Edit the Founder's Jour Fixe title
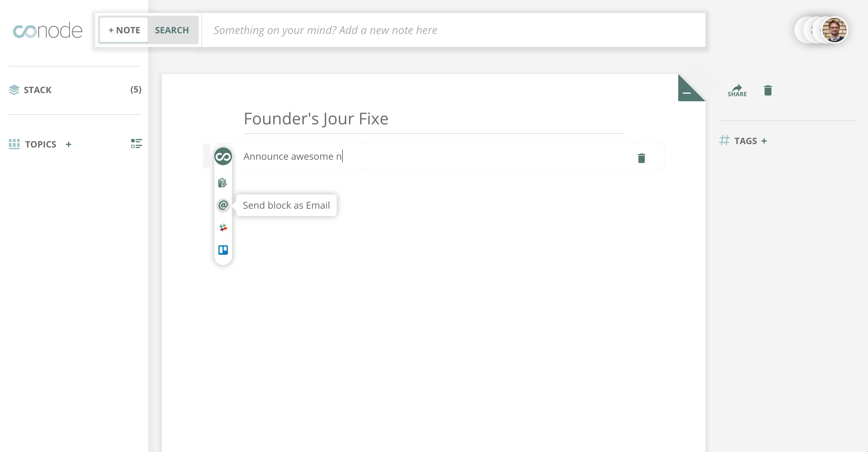This screenshot has height=452, width=868. 316,119
